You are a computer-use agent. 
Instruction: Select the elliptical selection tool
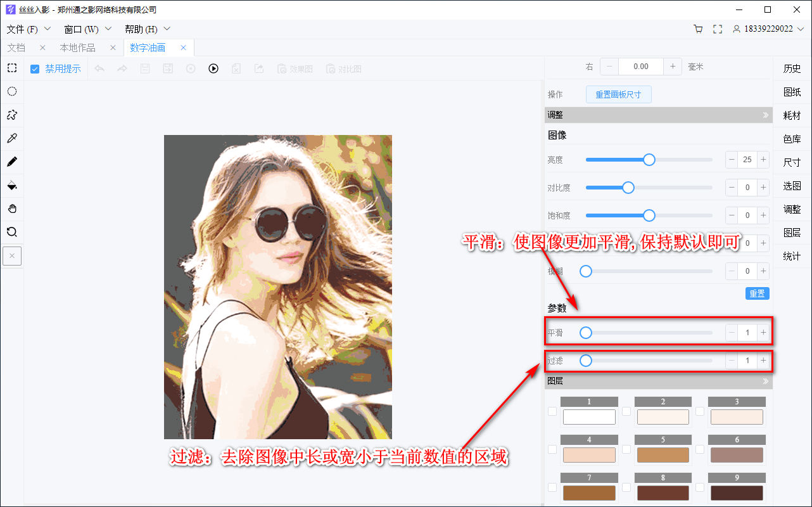click(x=11, y=91)
